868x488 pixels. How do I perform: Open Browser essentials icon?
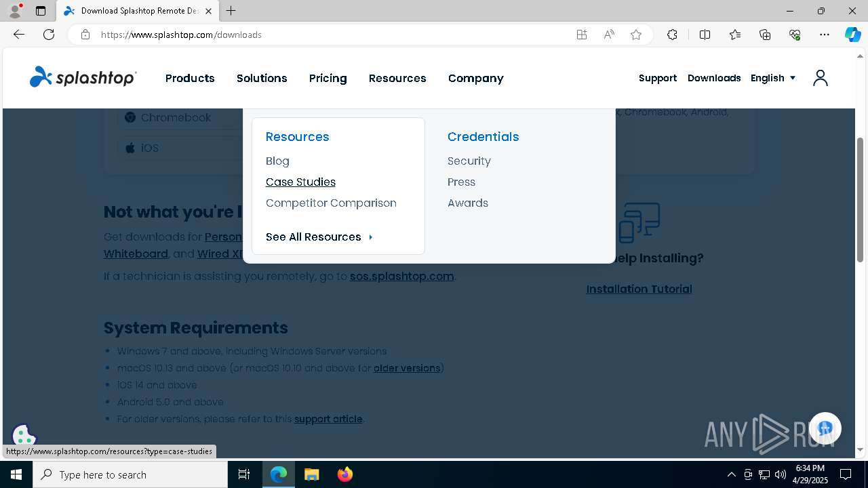pos(795,35)
